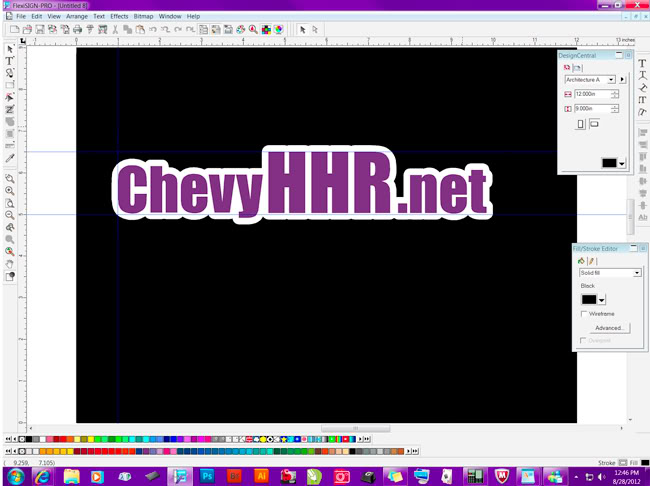Click the black Fill swatch in status bar
The height and width of the screenshot is (486, 650).
645,462
